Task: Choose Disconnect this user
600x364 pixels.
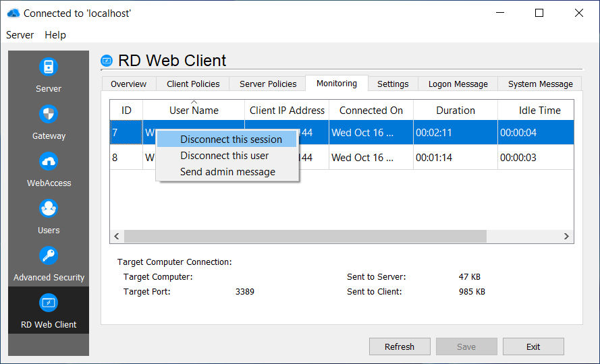Action: pos(227,156)
